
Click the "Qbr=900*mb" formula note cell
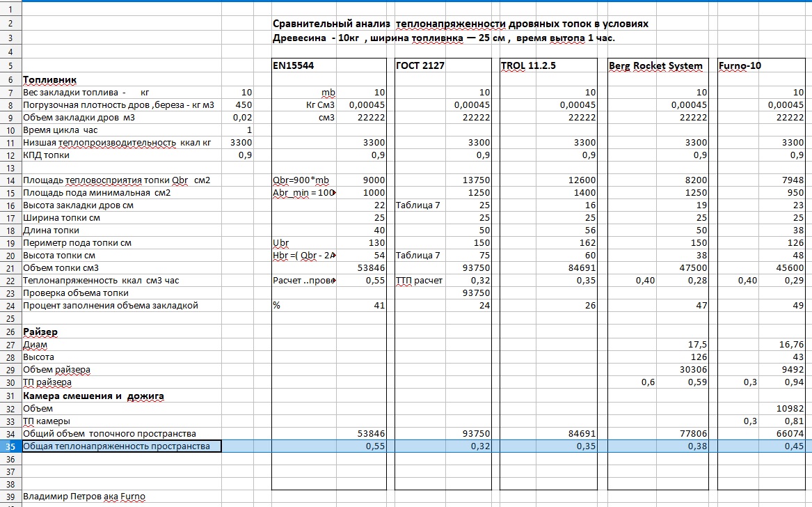click(x=300, y=180)
